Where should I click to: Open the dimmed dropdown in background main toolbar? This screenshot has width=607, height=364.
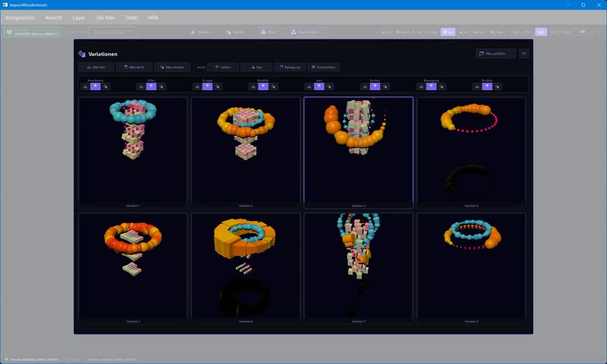pos(112,32)
